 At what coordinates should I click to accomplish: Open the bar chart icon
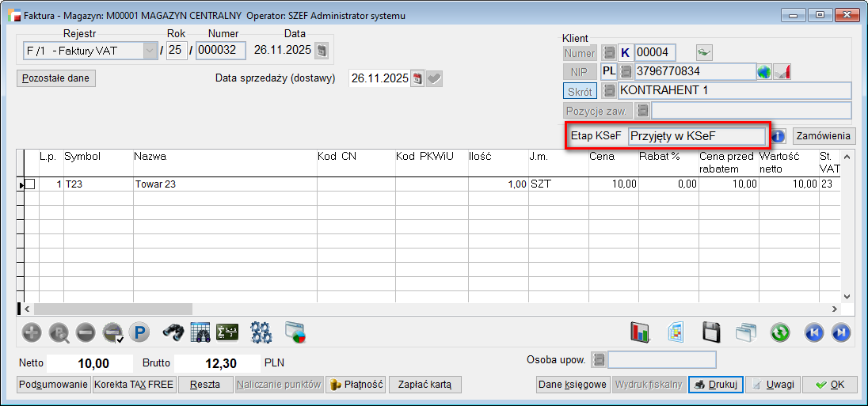(640, 332)
